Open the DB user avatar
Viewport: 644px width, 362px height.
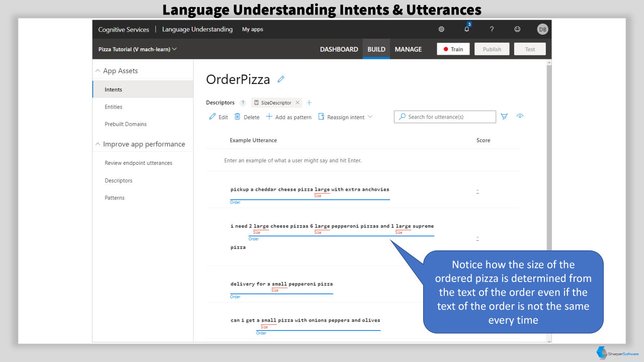[x=542, y=29]
